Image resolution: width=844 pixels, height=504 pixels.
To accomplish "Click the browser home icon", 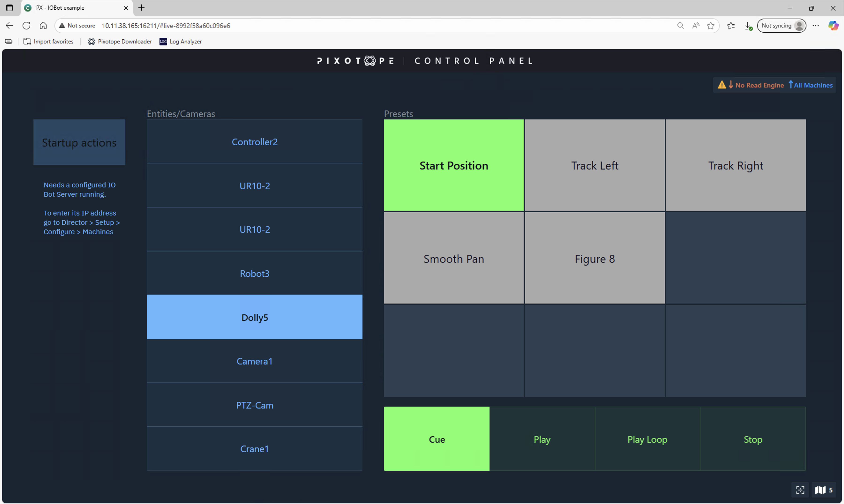I will (43, 26).
